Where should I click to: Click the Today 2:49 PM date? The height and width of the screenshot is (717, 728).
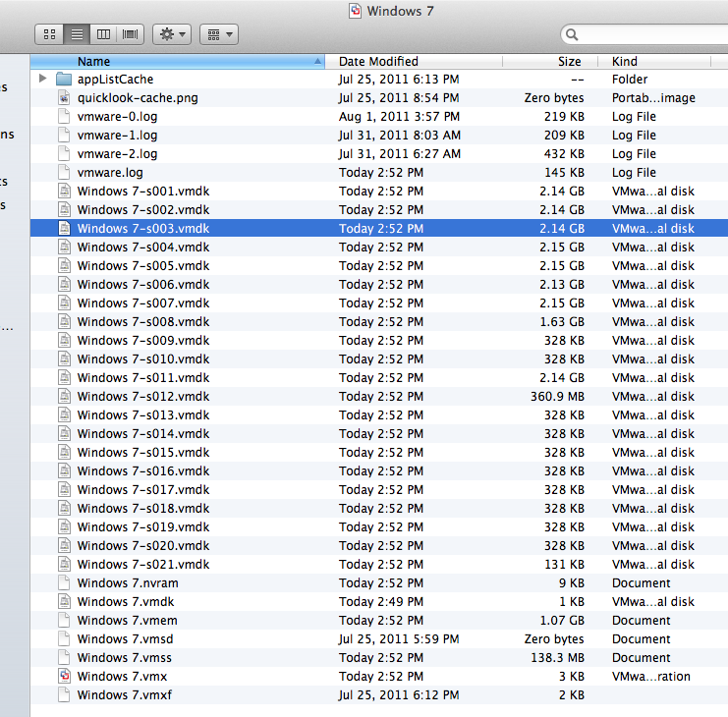pyautogui.click(x=381, y=601)
